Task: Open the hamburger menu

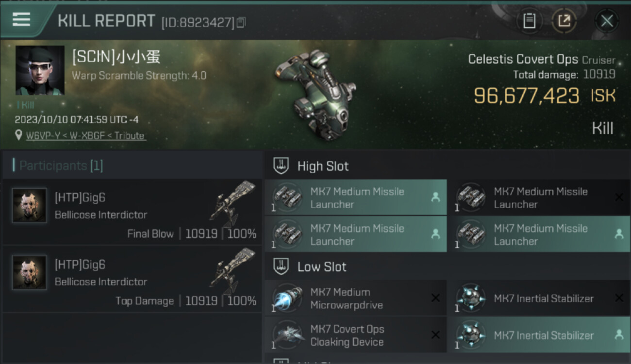Action: [x=21, y=19]
